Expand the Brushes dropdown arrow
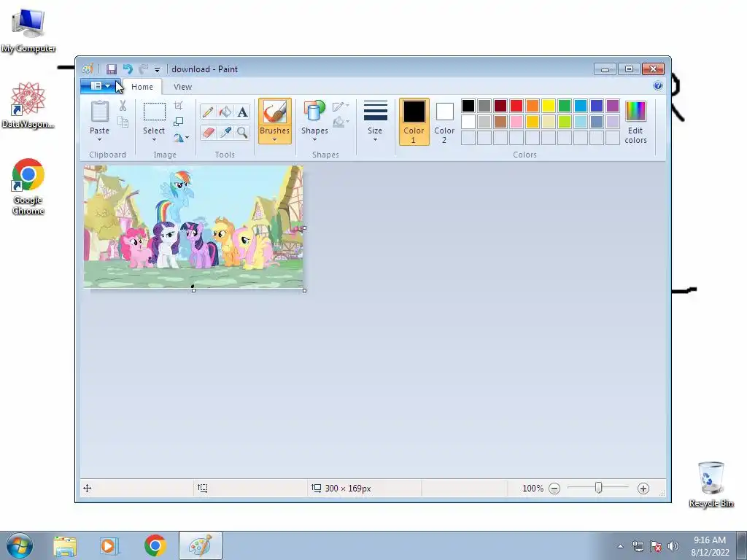Image resolution: width=747 pixels, height=560 pixels. (x=275, y=139)
